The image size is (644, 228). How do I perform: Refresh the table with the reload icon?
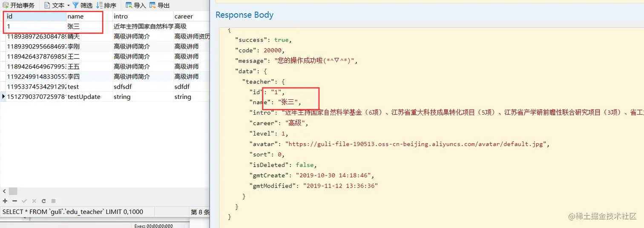pyautogui.click(x=43, y=201)
